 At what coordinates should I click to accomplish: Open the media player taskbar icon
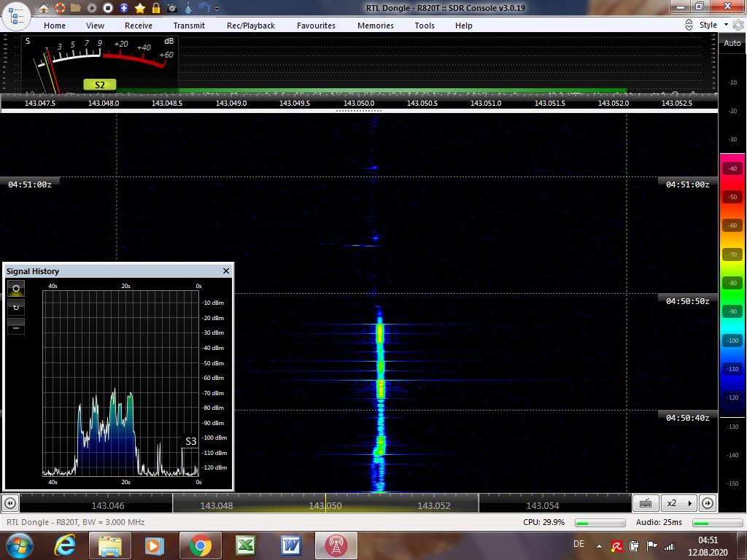(x=154, y=545)
